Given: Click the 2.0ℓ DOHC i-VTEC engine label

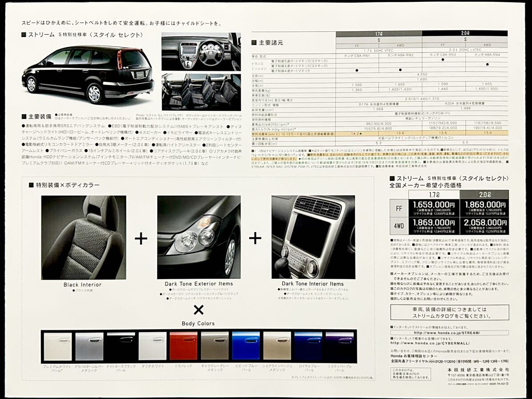Looking at the screenshot, I should [x=465, y=50].
